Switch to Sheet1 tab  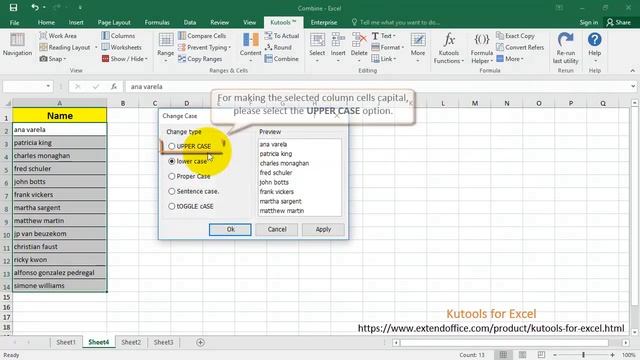coord(66,342)
